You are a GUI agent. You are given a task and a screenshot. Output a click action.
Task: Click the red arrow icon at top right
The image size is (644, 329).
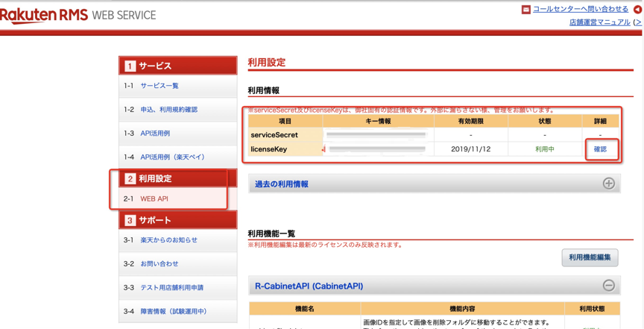tap(637, 10)
